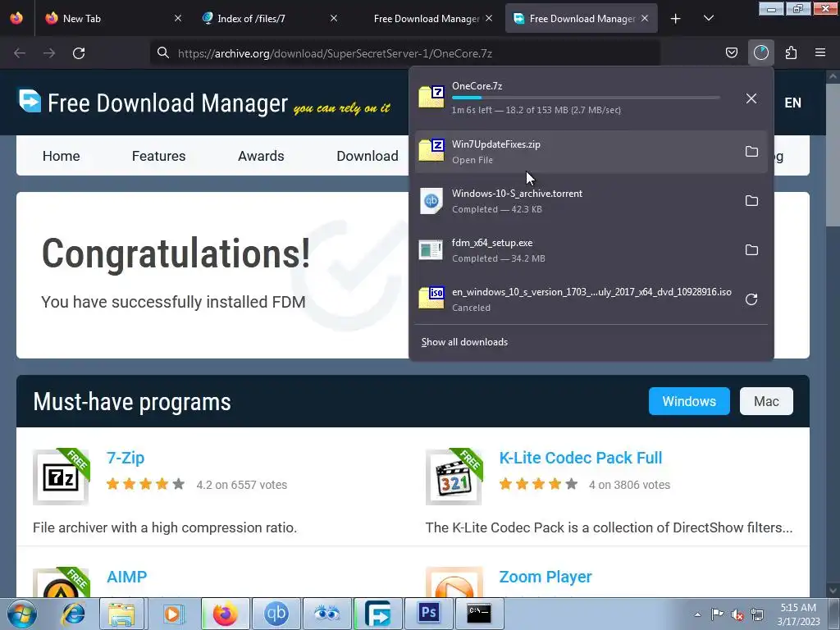Go back to the previous page
The image size is (840, 630).
[x=20, y=53]
